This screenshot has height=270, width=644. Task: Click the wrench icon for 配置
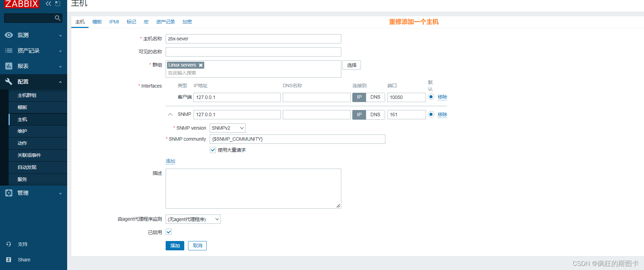click(x=9, y=82)
